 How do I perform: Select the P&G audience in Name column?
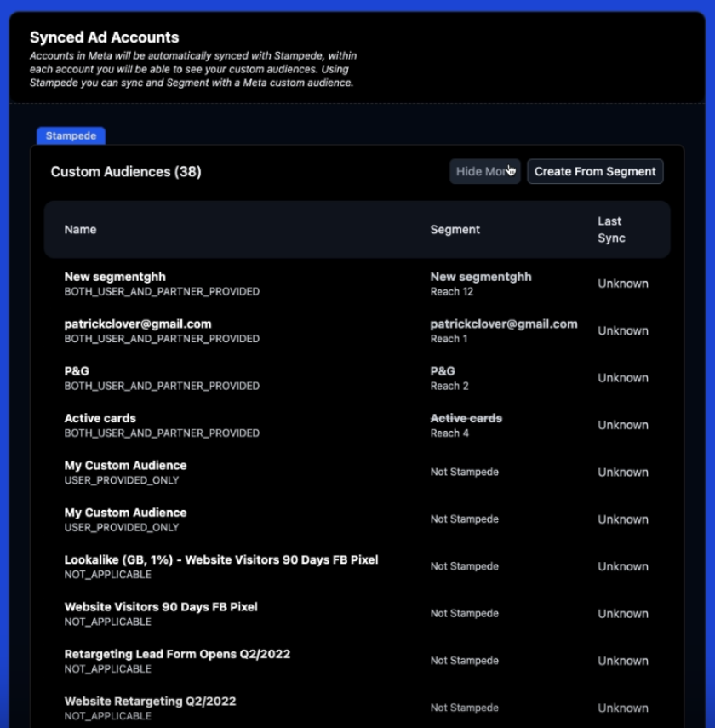tap(77, 371)
